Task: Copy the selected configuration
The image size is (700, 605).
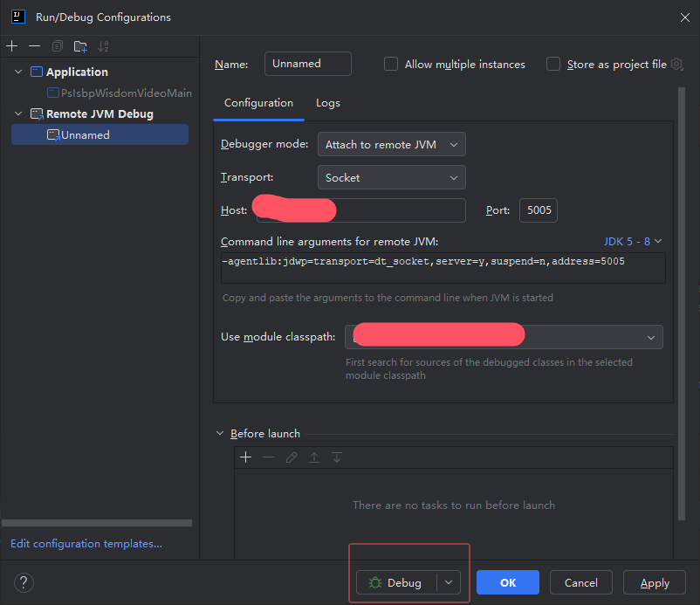Action: (57, 46)
